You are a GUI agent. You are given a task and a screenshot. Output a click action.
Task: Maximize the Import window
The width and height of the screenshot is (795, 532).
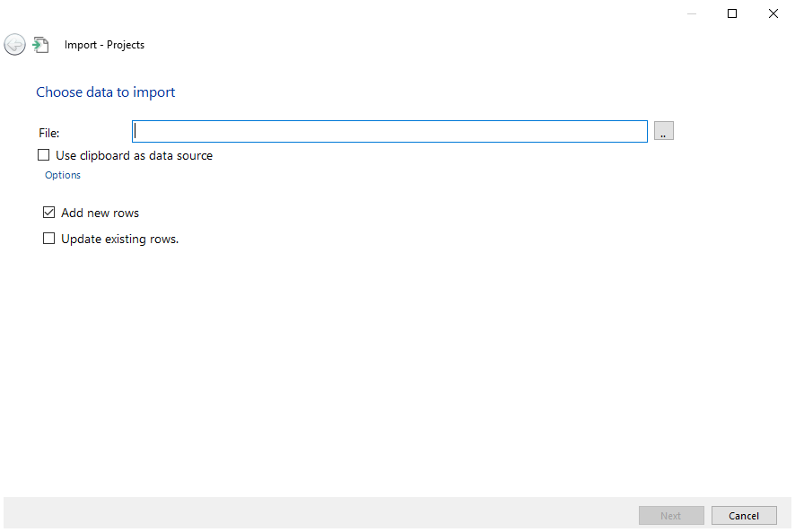[732, 13]
